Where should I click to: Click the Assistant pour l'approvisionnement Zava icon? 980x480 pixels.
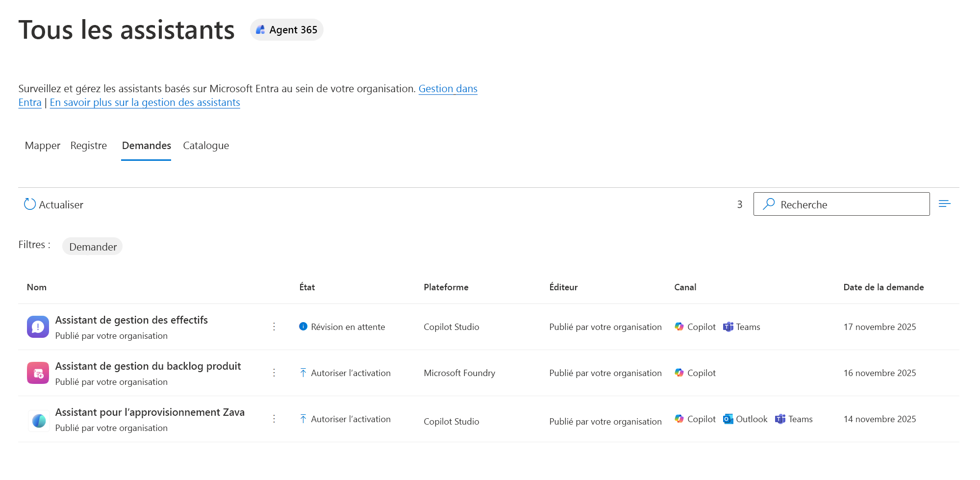point(39,421)
